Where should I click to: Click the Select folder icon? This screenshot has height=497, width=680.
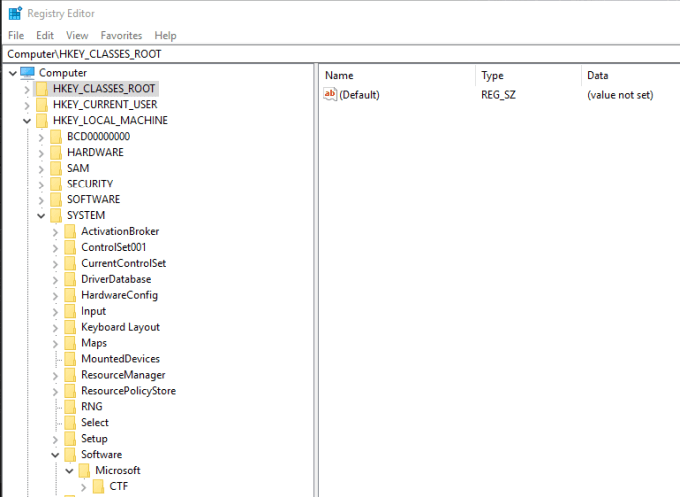[70, 423]
